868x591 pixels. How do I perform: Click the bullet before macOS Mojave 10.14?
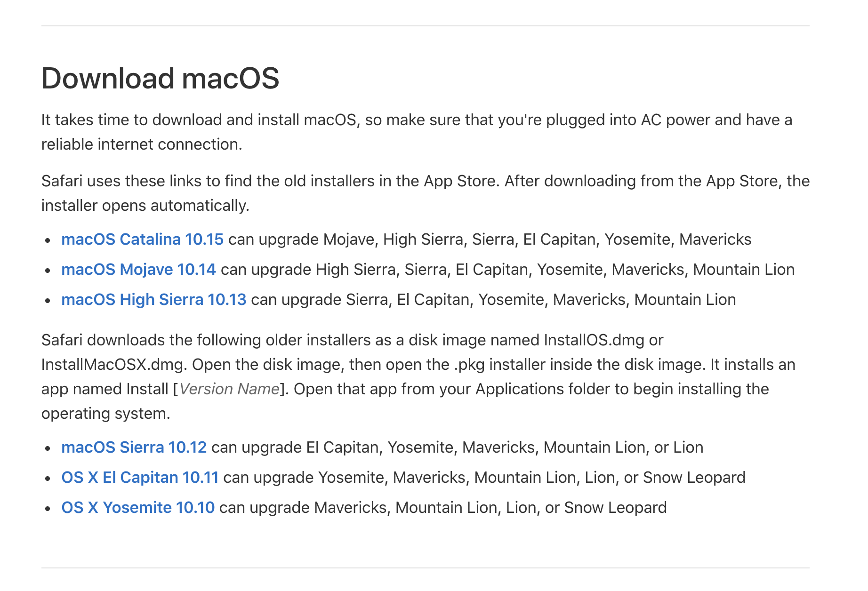[47, 271]
